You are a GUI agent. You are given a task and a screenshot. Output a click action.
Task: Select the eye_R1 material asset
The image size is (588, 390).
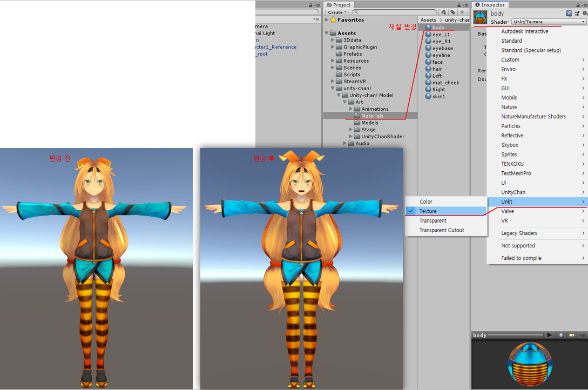[x=437, y=41]
